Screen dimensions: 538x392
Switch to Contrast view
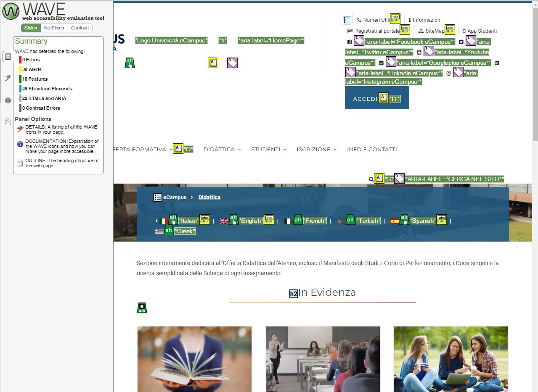coord(80,28)
